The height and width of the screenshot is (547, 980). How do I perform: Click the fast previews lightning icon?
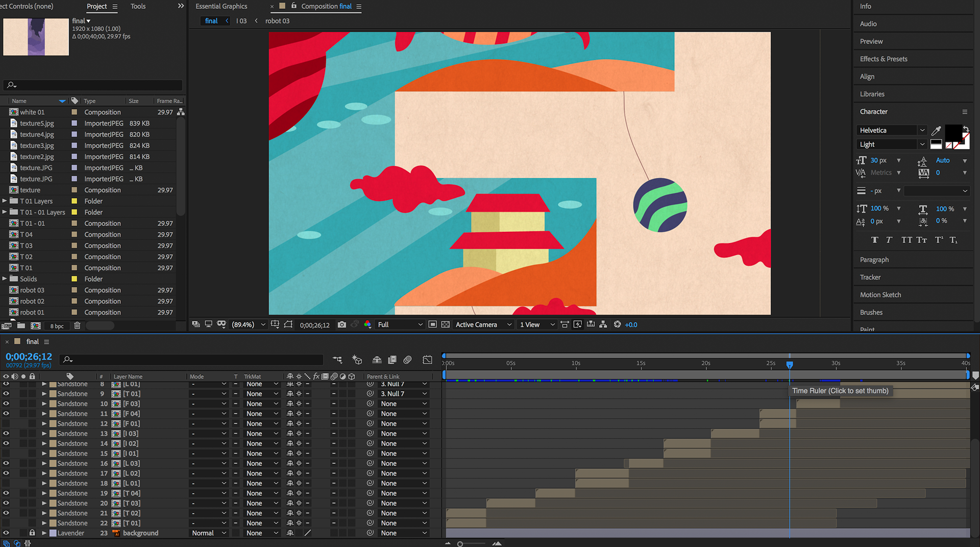click(x=578, y=324)
